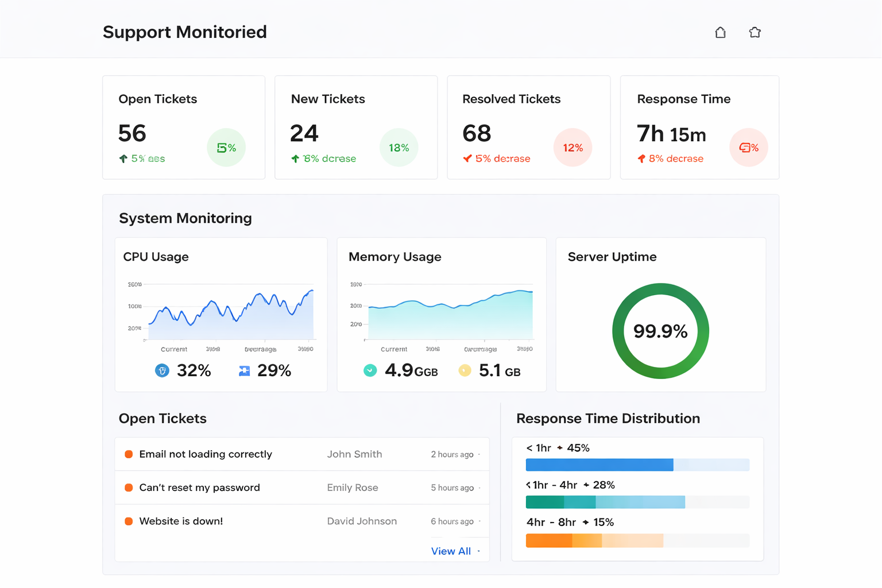Select the New Tickets summary card

(x=356, y=127)
